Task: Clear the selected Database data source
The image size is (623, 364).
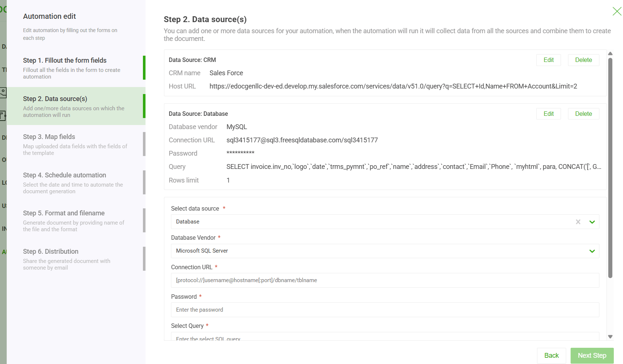Action: click(x=578, y=222)
